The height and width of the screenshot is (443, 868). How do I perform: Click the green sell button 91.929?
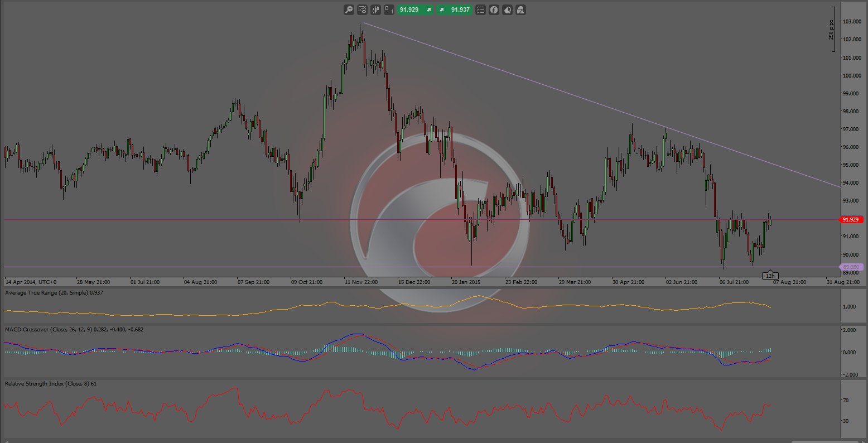[416, 9]
